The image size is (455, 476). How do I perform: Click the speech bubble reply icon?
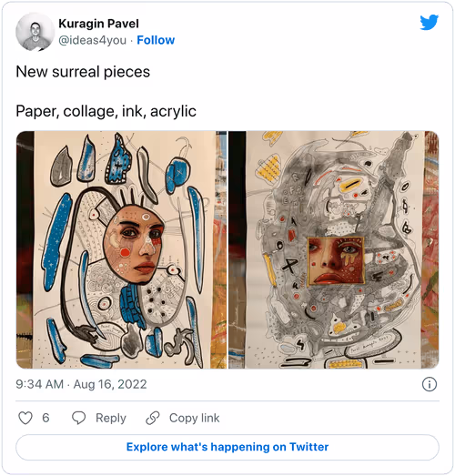pyautogui.click(x=78, y=418)
